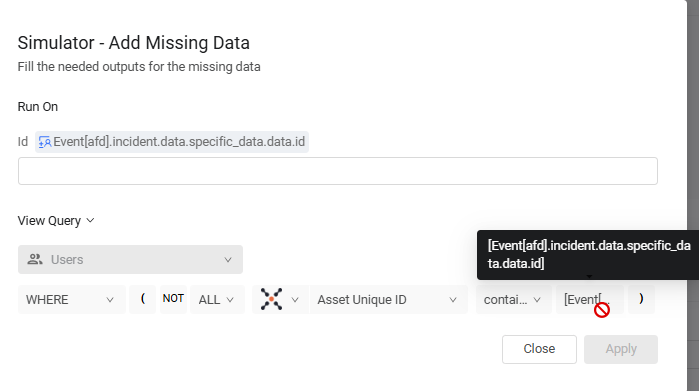Image resolution: width=699 pixels, height=391 pixels.
Task: Click the [Event[ query value field
Action: click(x=590, y=299)
